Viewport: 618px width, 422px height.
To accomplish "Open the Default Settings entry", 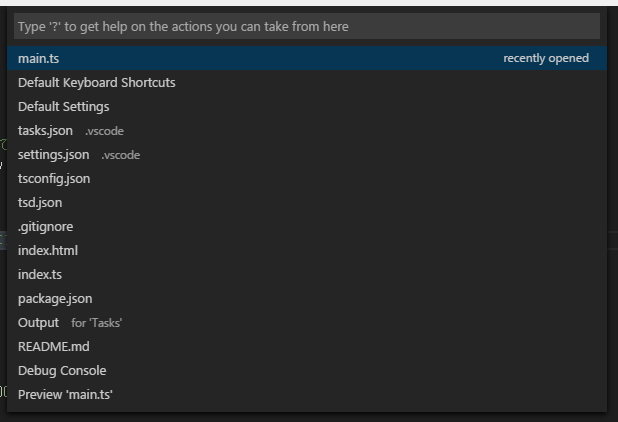I will [x=307, y=106].
